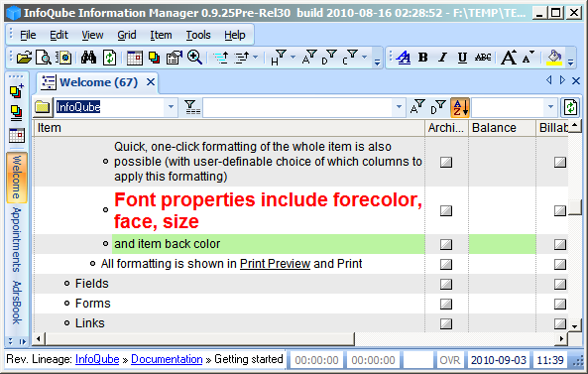
Task: Expand the H filter dropdown arrow
Action: point(294,58)
